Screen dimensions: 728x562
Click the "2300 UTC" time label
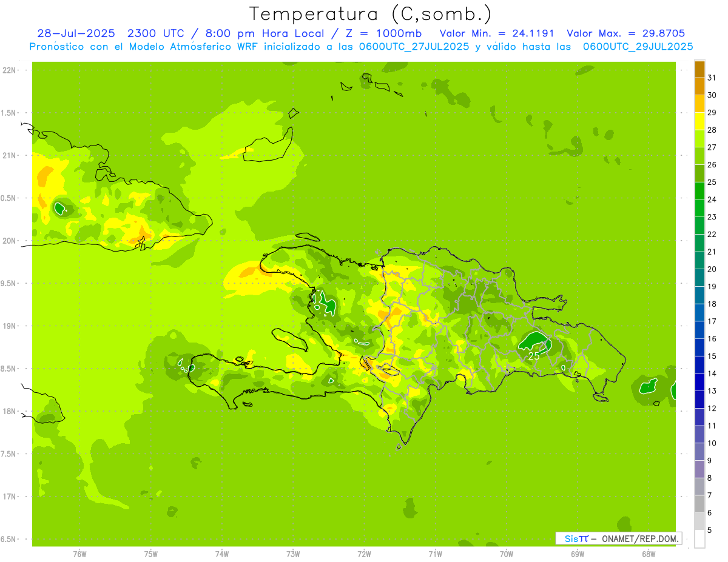tap(157, 33)
